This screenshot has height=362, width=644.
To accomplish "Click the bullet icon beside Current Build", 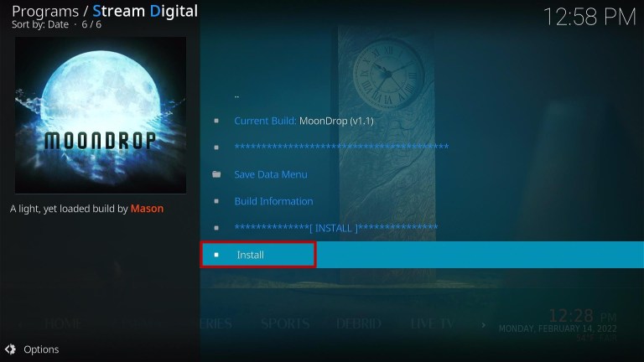I will pyautogui.click(x=216, y=121).
